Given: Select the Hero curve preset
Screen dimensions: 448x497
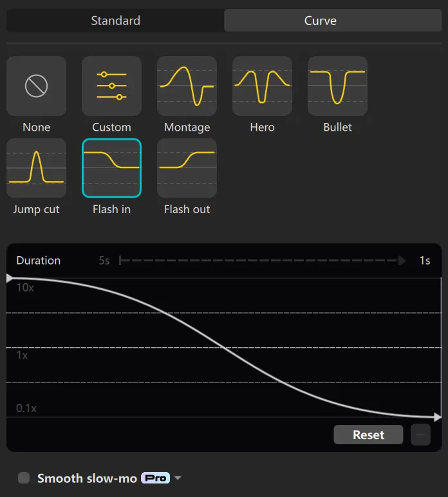Looking at the screenshot, I should 262,86.
